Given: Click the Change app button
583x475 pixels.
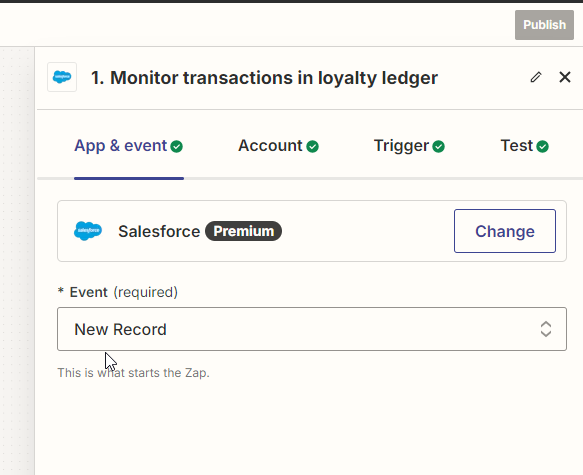Looking at the screenshot, I should click(x=505, y=231).
